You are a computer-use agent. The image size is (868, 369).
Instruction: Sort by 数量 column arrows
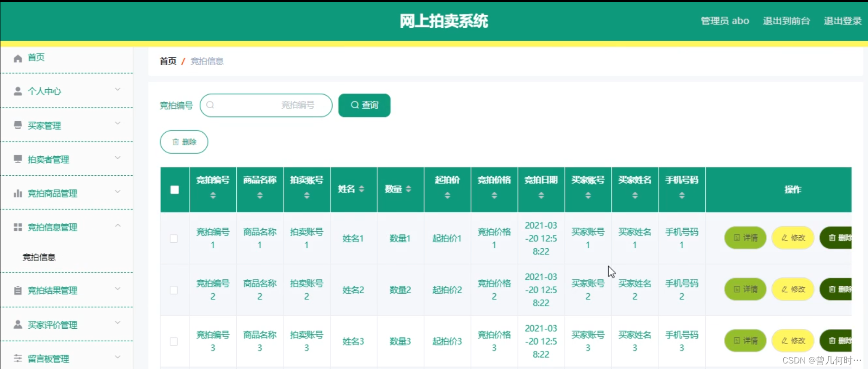(408, 189)
